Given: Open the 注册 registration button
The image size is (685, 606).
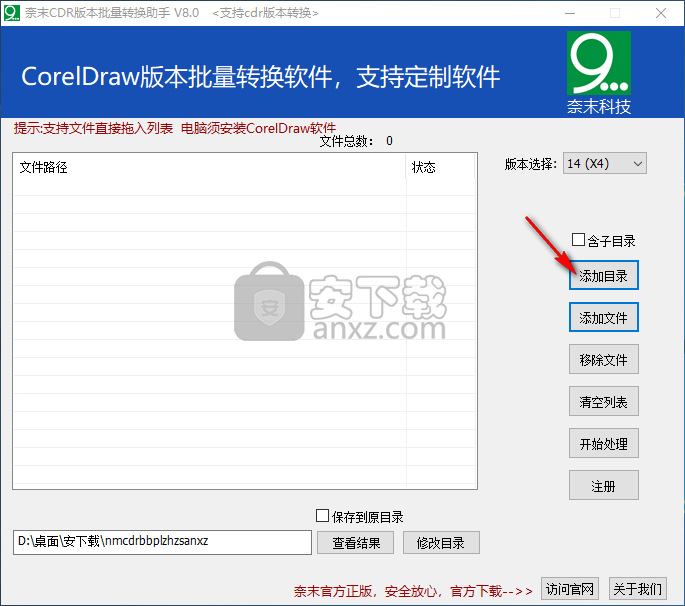Looking at the screenshot, I should (603, 485).
